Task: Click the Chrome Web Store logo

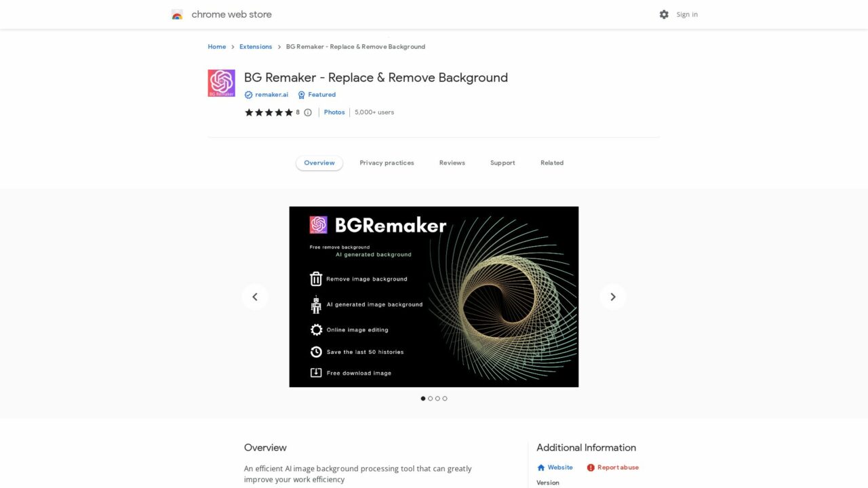Action: pyautogui.click(x=177, y=14)
